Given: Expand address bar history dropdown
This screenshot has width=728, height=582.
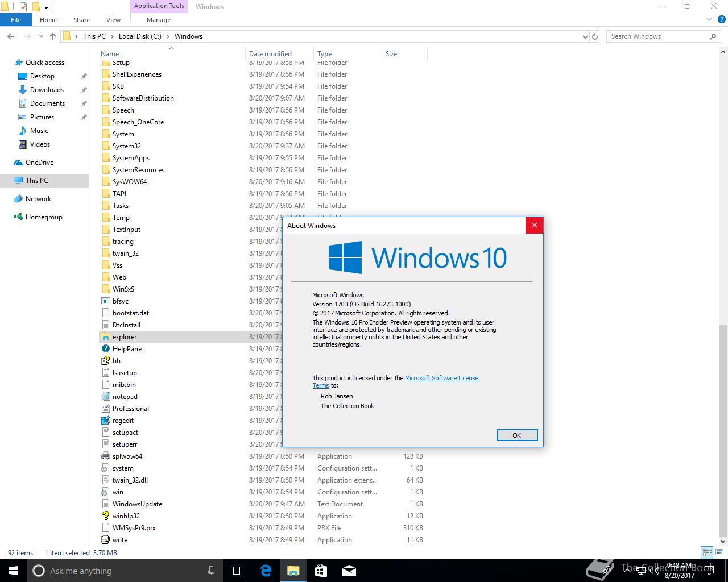Looking at the screenshot, I should click(585, 36).
